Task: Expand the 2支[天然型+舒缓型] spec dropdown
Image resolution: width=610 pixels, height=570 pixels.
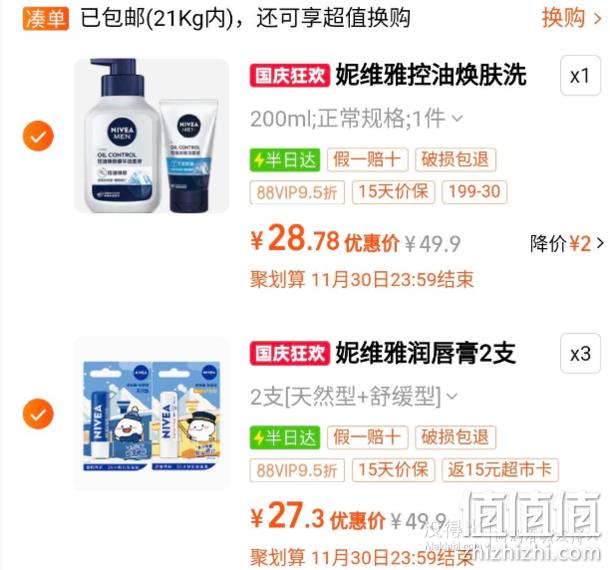Action: tap(353, 396)
